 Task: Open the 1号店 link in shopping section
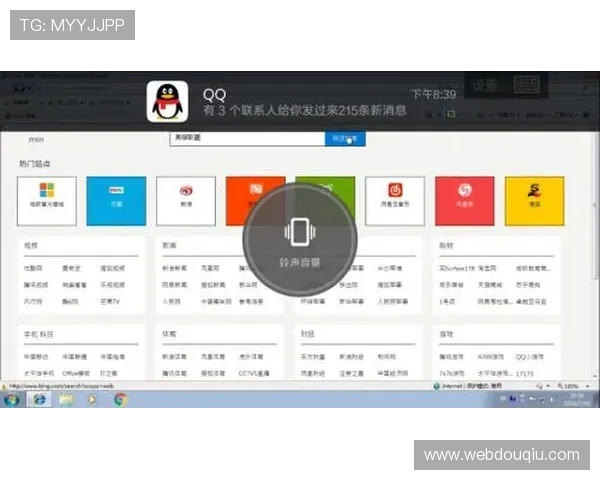tap(447, 302)
